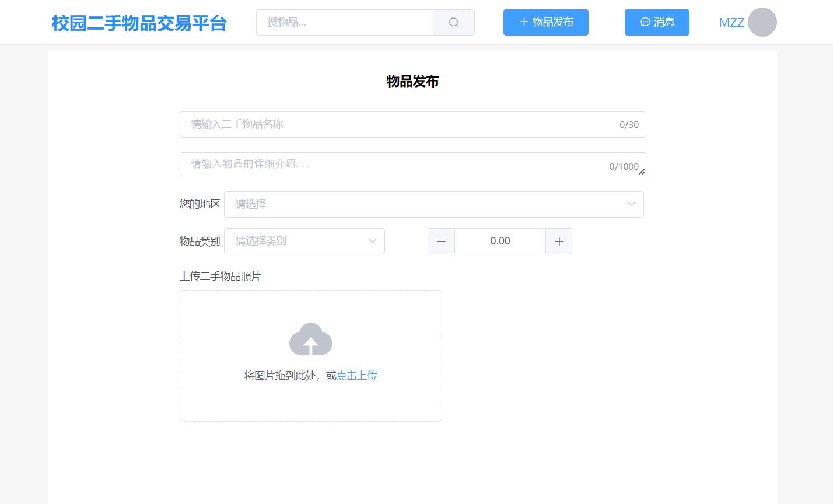833x504 pixels.
Task: Click the 点击上传 upload link
Action: point(357,376)
